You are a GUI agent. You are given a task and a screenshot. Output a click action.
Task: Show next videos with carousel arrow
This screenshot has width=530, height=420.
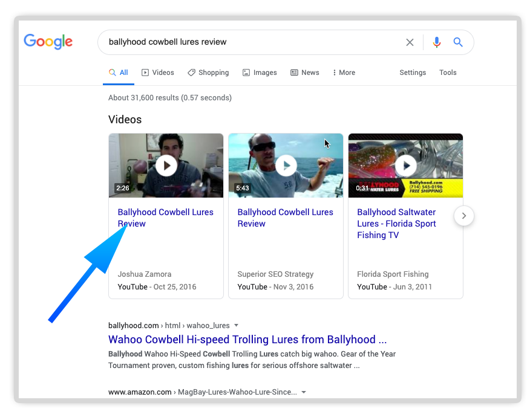pyautogui.click(x=463, y=216)
